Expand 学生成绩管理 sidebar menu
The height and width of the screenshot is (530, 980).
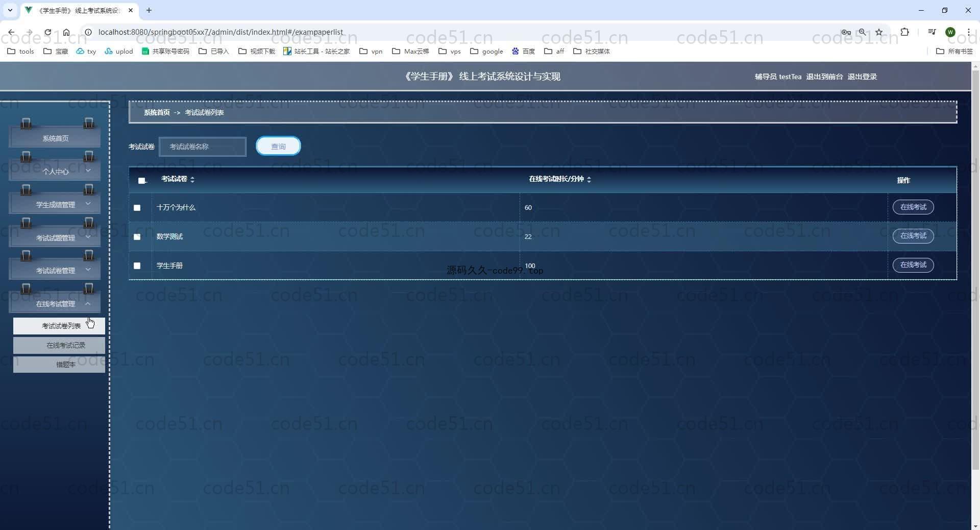[x=55, y=204]
